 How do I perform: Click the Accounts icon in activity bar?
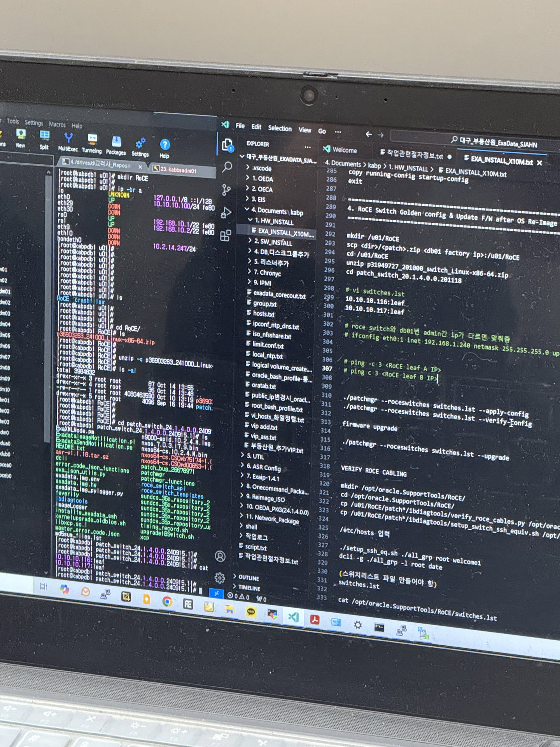click(220, 556)
